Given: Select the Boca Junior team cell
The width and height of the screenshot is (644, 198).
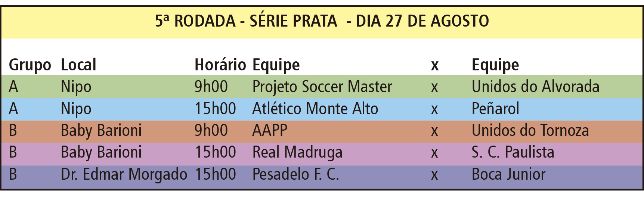Looking at the screenshot, I should pos(508,174).
